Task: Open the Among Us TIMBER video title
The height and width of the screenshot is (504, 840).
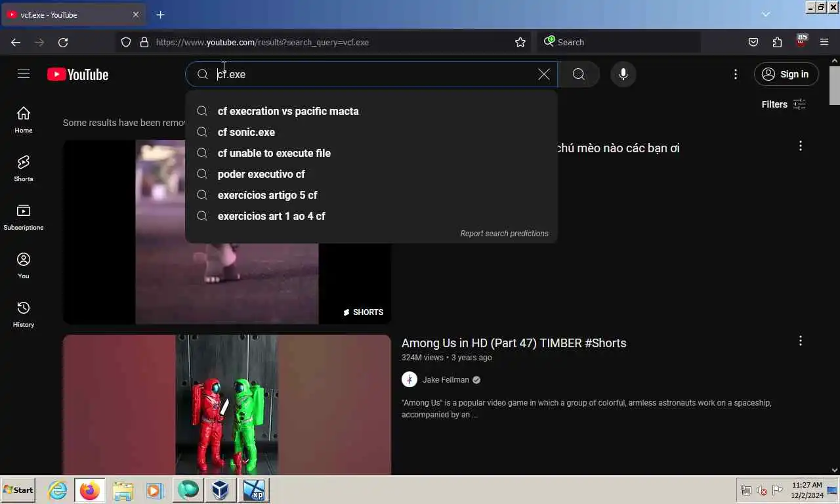Action: click(x=514, y=343)
